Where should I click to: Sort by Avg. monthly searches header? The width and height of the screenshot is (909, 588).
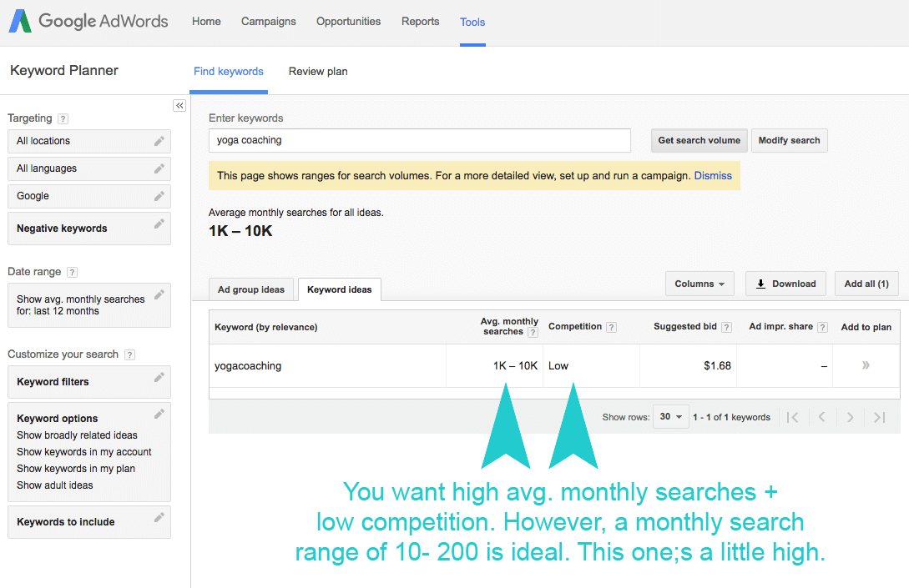(x=509, y=326)
